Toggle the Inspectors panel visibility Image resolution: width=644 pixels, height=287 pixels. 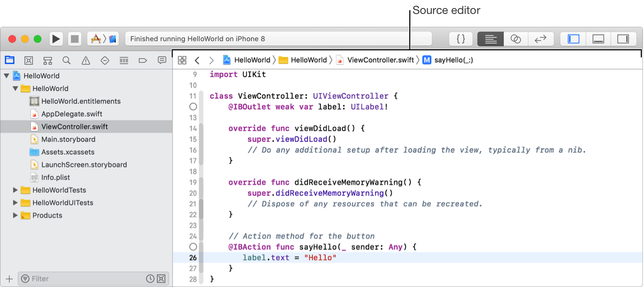click(x=623, y=39)
